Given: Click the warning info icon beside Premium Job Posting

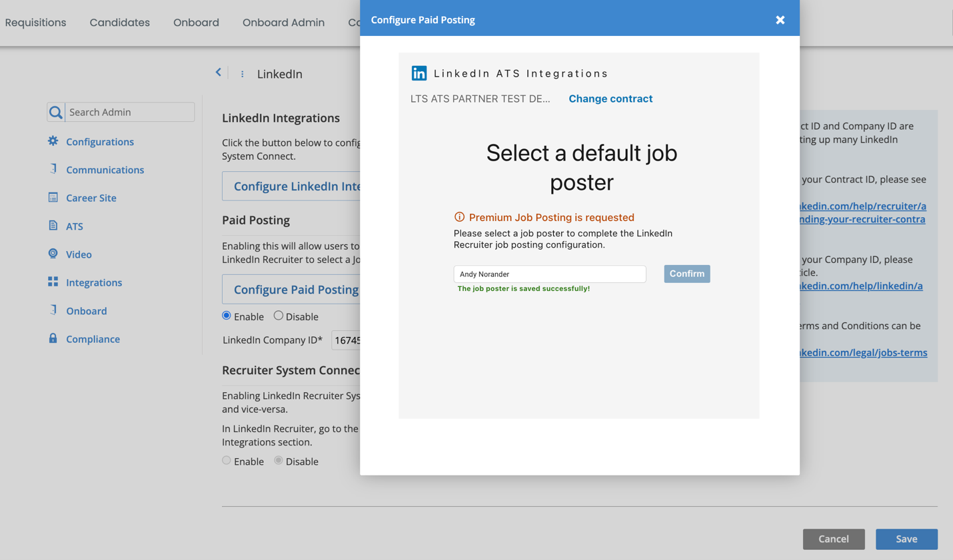Looking at the screenshot, I should tap(459, 217).
